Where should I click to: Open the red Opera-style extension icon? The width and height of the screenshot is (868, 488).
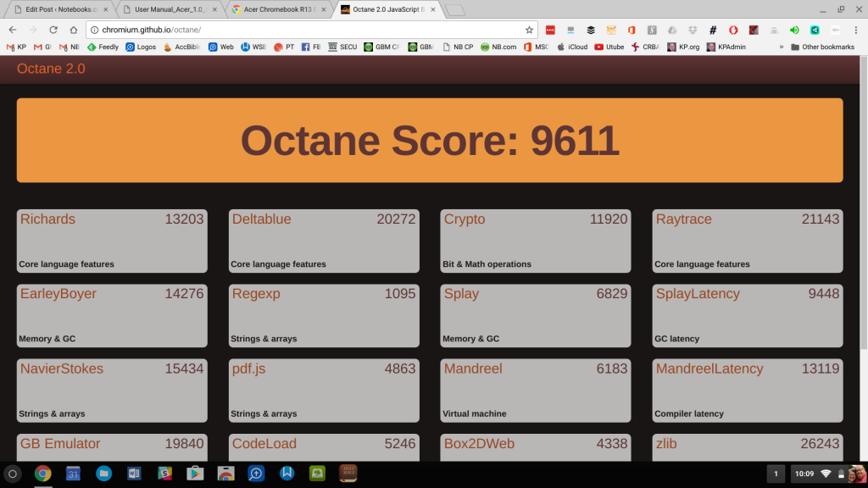(733, 30)
